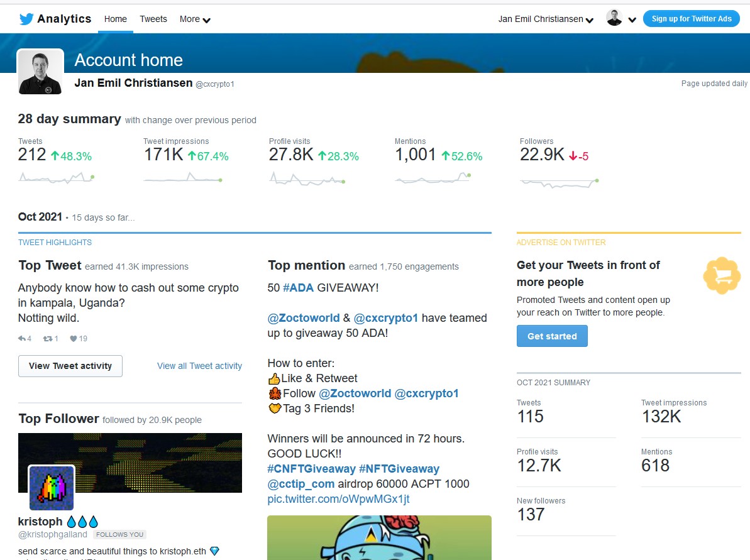Image resolution: width=750 pixels, height=560 pixels.
Task: Open the #NFTGiveaway hashtag
Action: coord(399,469)
